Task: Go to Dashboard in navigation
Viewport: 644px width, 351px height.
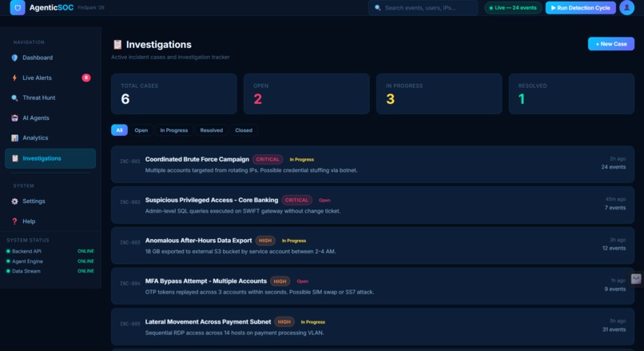Action: pyautogui.click(x=50, y=58)
